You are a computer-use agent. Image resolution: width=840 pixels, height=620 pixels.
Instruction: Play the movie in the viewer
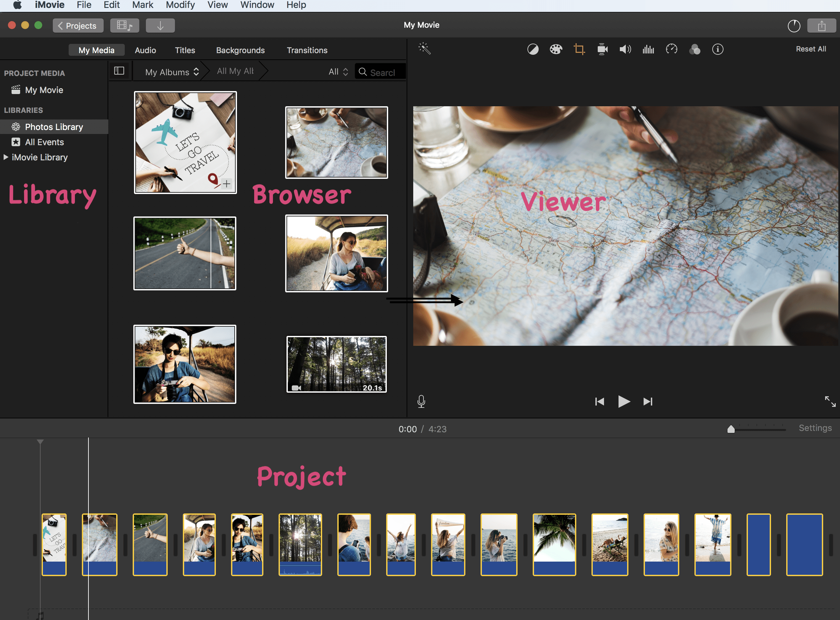624,402
